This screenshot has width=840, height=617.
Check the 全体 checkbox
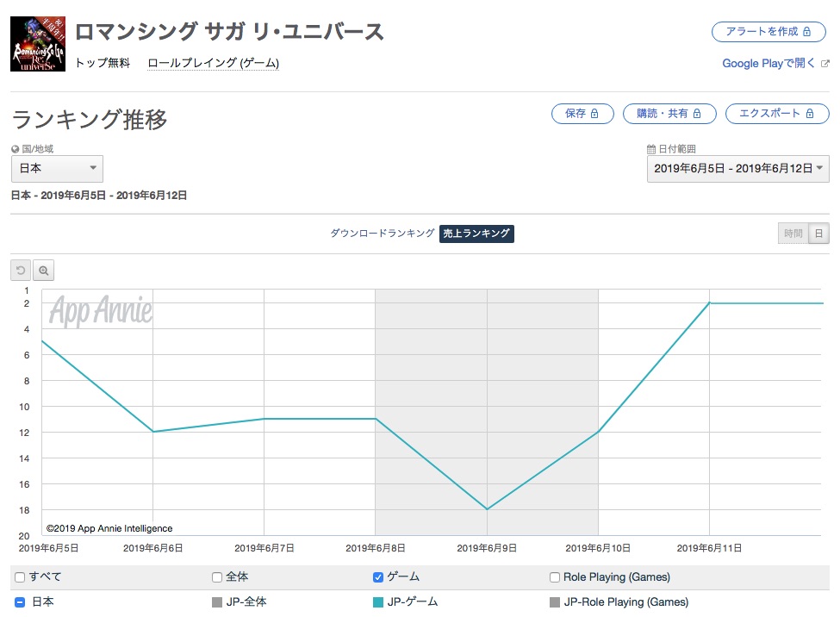217,577
